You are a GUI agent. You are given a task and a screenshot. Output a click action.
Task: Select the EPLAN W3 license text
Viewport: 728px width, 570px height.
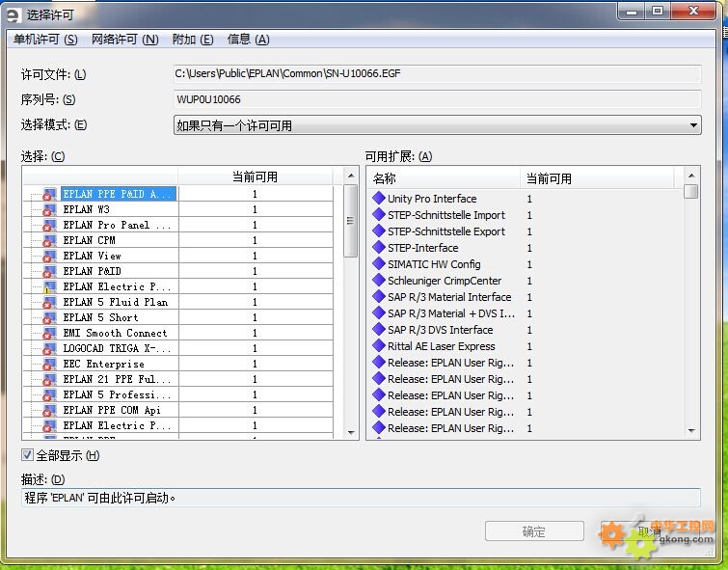point(87,209)
